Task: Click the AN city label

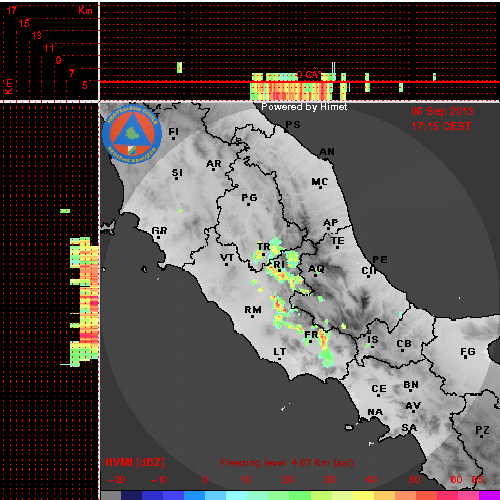Action: coord(327,152)
